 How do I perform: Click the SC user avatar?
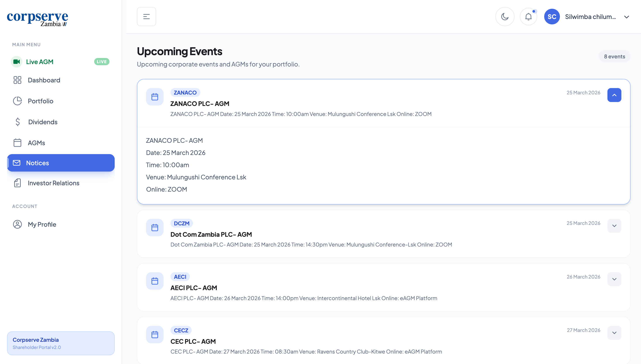click(x=552, y=17)
